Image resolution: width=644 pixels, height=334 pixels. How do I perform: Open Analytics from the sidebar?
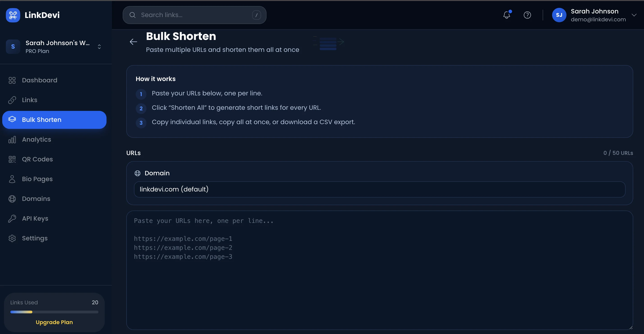click(36, 139)
